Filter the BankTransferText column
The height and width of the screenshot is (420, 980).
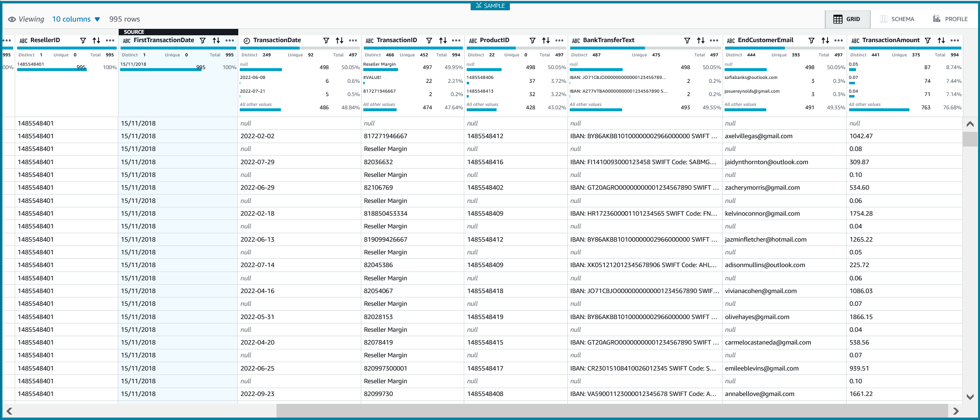pyautogui.click(x=687, y=41)
